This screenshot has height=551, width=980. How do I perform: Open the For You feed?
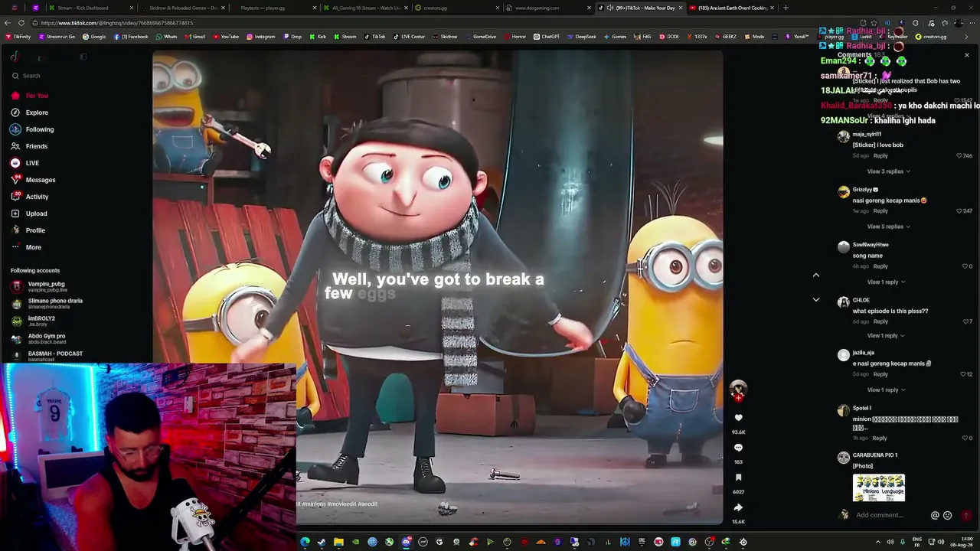click(x=29, y=96)
